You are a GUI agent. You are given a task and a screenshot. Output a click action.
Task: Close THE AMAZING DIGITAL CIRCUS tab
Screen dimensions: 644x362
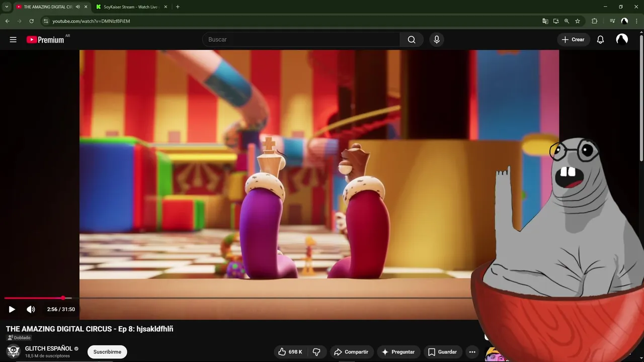[86, 7]
